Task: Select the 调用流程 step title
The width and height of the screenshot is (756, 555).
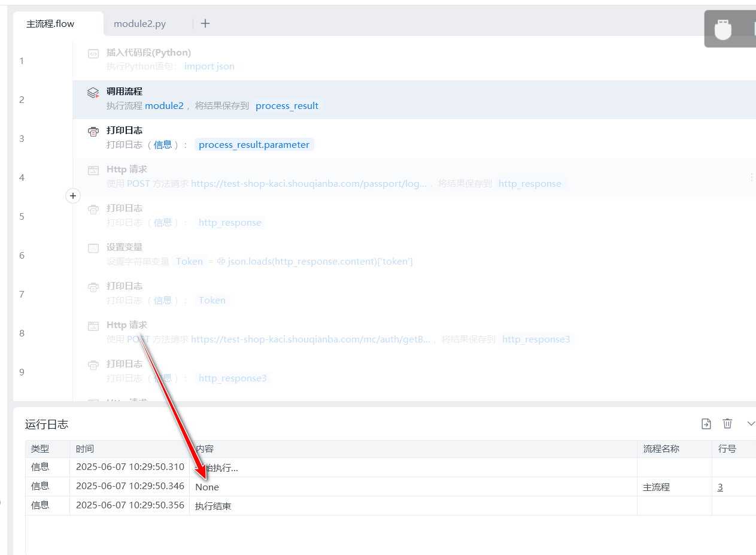Action: [x=125, y=92]
